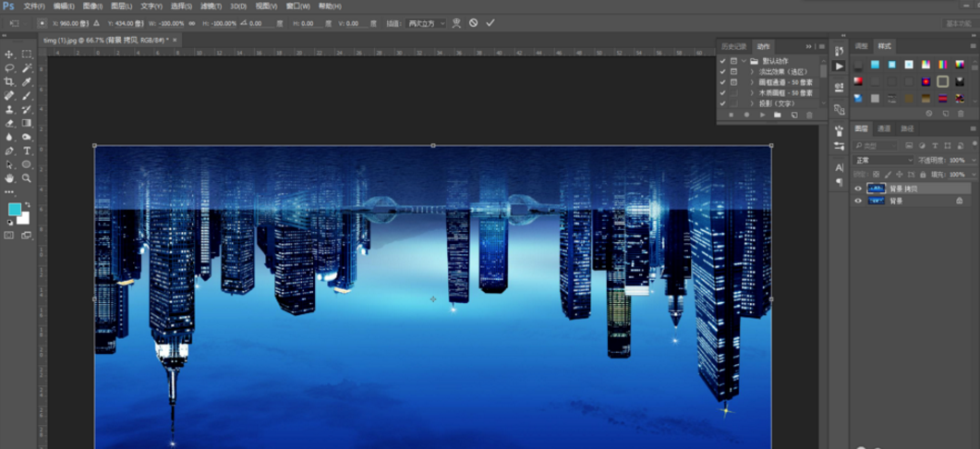The height and width of the screenshot is (449, 980).
Task: Toggle visibility of the 背景 layer
Action: [858, 200]
